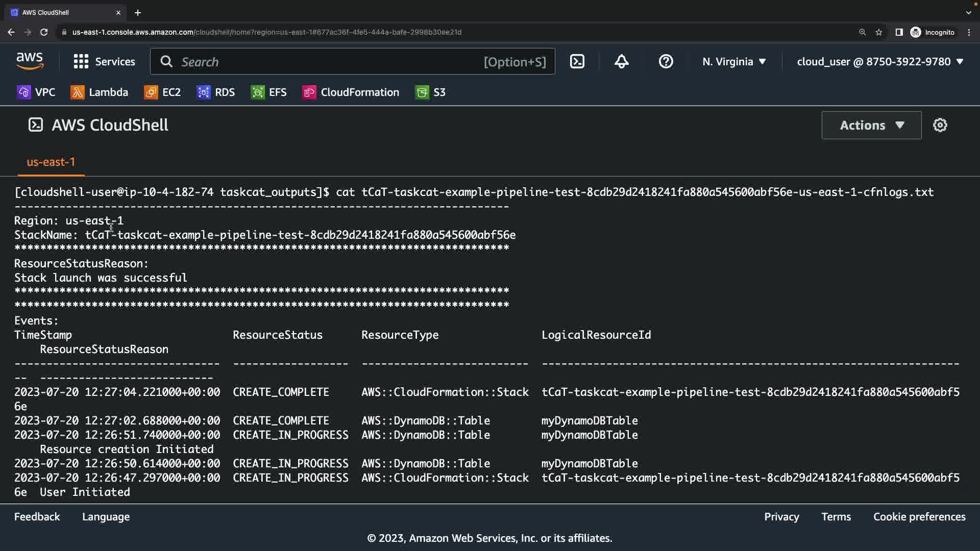Click the help question mark icon
This screenshot has width=980, height=551.
[666, 62]
